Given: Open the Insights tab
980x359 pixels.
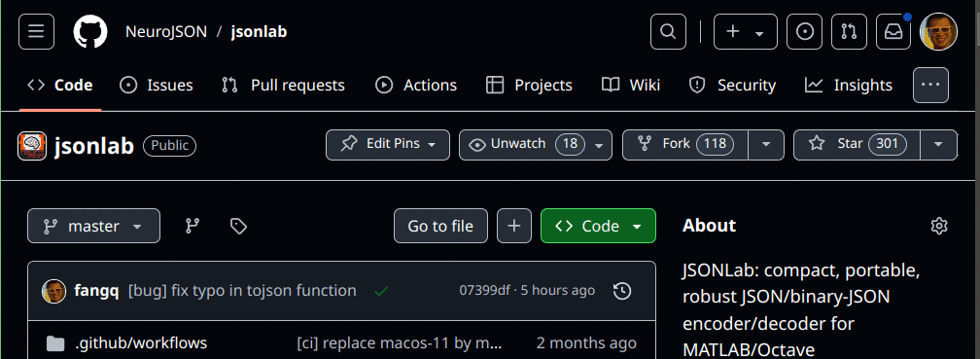Looking at the screenshot, I should click(849, 85).
